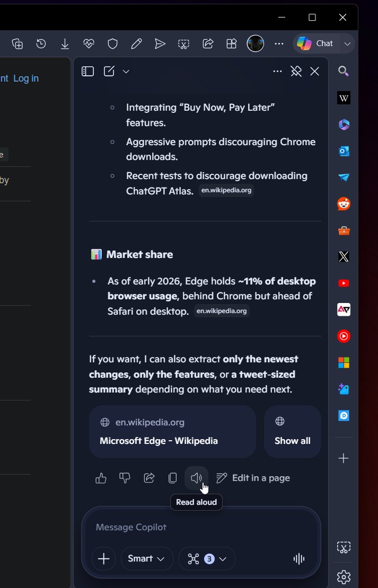Screen dimensions: 378x588
Task: Click "Aggressive prompts discouraging Chrome downloads" bullet
Action: [x=221, y=149]
